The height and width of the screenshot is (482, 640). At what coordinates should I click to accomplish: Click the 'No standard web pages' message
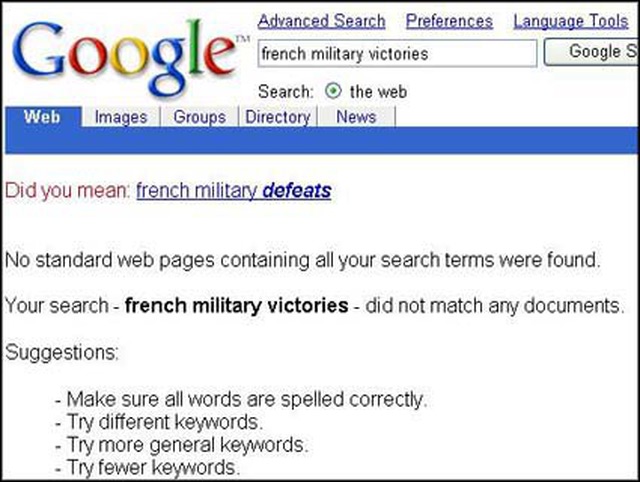pos(302,260)
